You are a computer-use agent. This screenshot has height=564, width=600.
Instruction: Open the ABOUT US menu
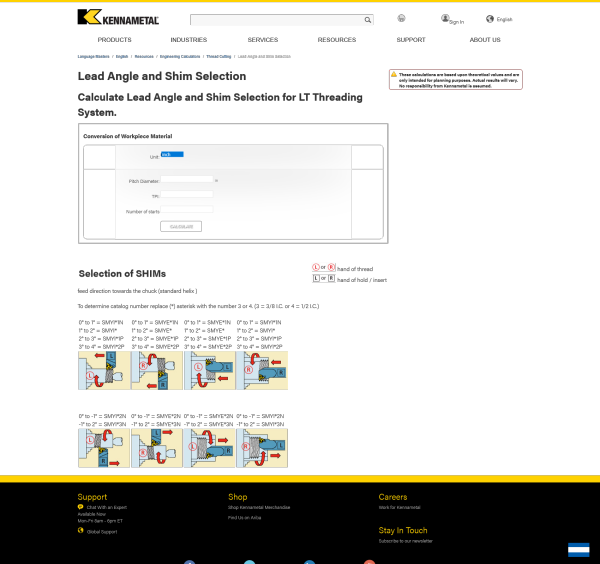[485, 40]
